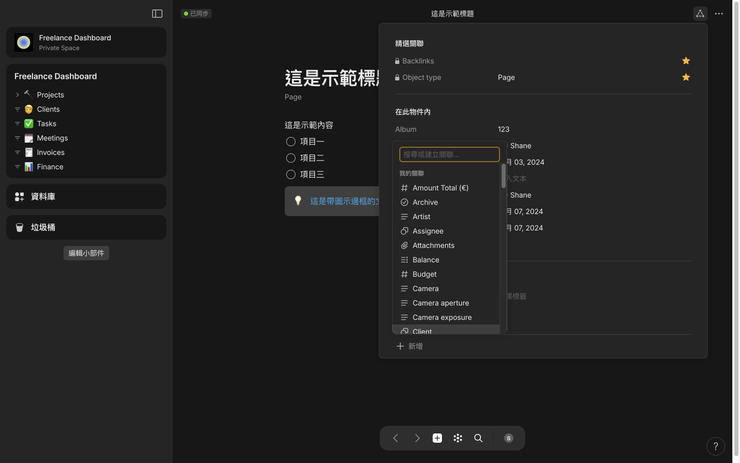The width and height of the screenshot is (740, 463).
Task: Select Archive relation from list
Action: (x=446, y=202)
